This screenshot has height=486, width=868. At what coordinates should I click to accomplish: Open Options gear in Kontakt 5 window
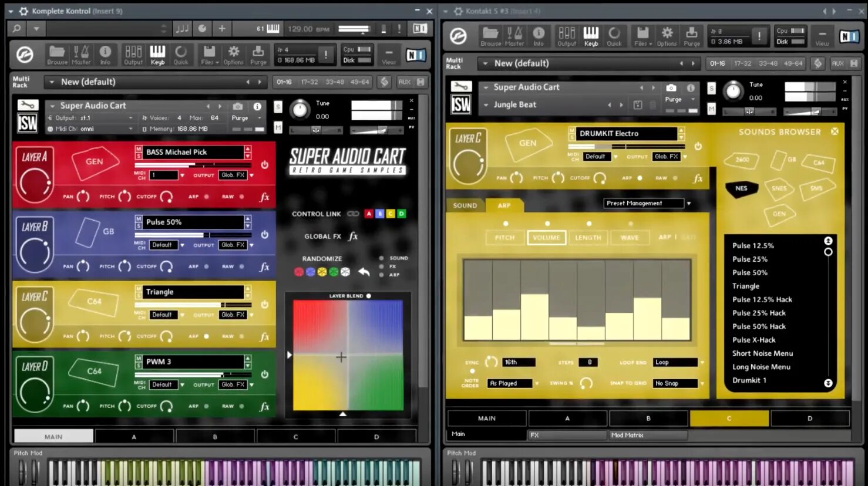(667, 36)
